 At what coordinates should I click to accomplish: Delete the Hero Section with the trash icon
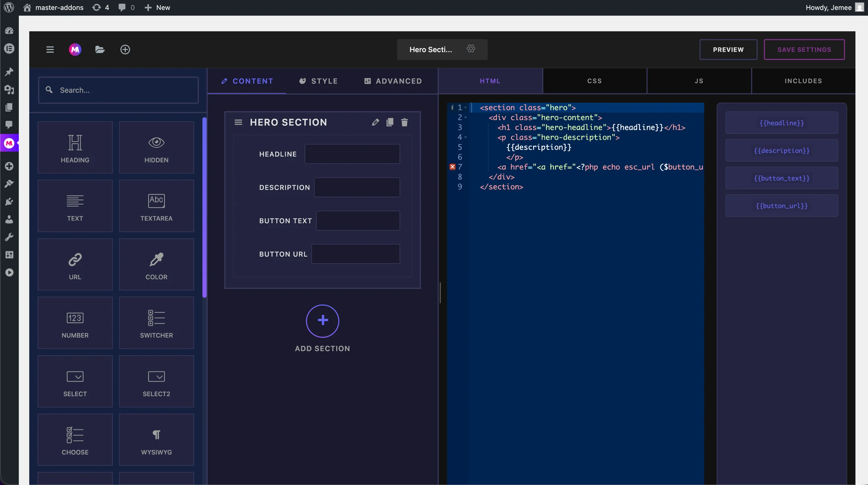[x=404, y=122]
